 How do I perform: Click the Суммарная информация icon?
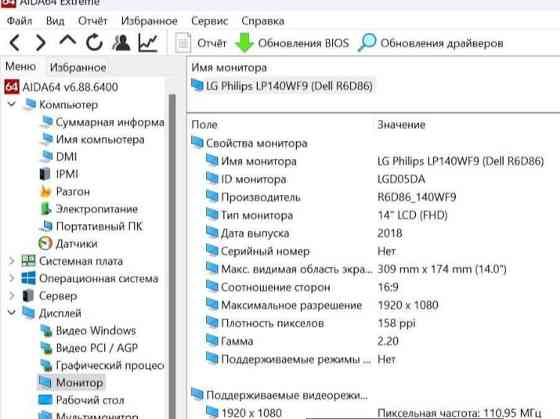pyautogui.click(x=46, y=122)
